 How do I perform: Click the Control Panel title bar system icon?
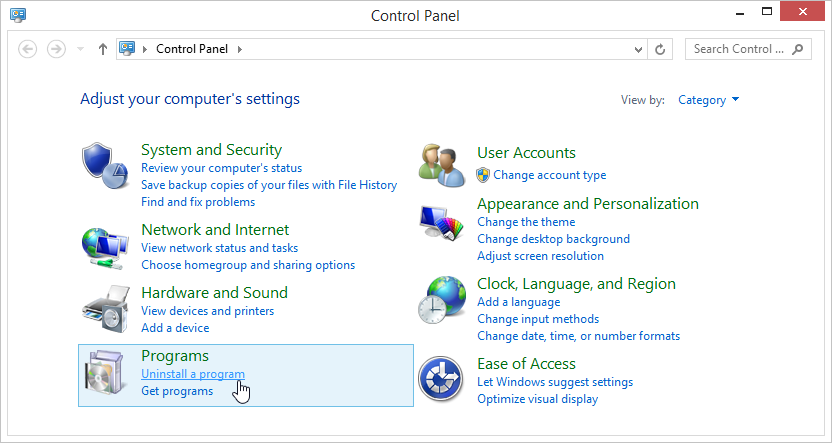[x=18, y=14]
